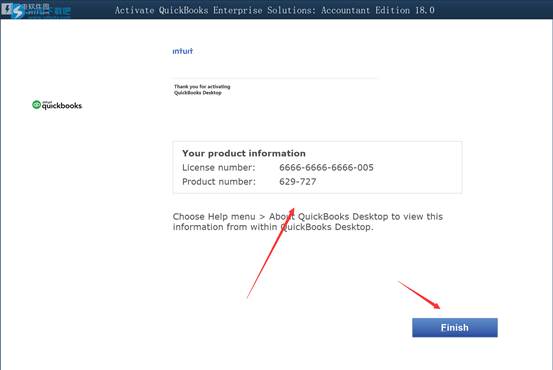Click the "Product number:" label

pyautogui.click(x=219, y=182)
